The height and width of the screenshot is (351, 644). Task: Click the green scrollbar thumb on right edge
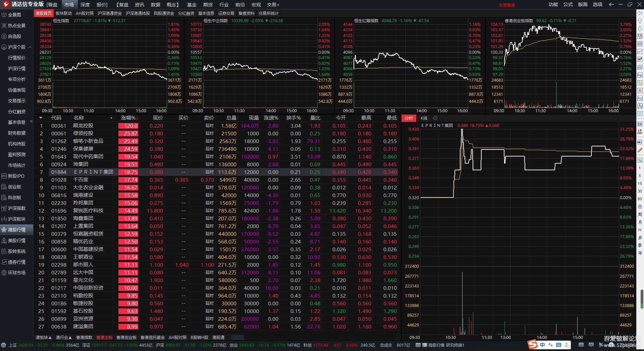click(x=642, y=298)
